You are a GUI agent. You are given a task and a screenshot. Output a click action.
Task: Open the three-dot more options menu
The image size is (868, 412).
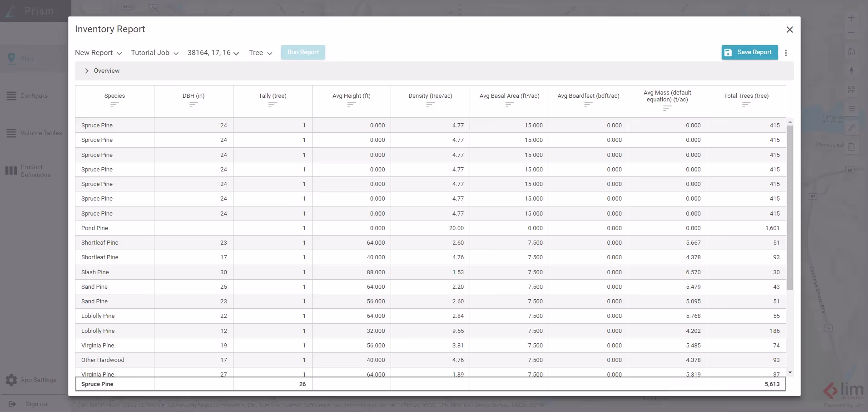coord(786,53)
